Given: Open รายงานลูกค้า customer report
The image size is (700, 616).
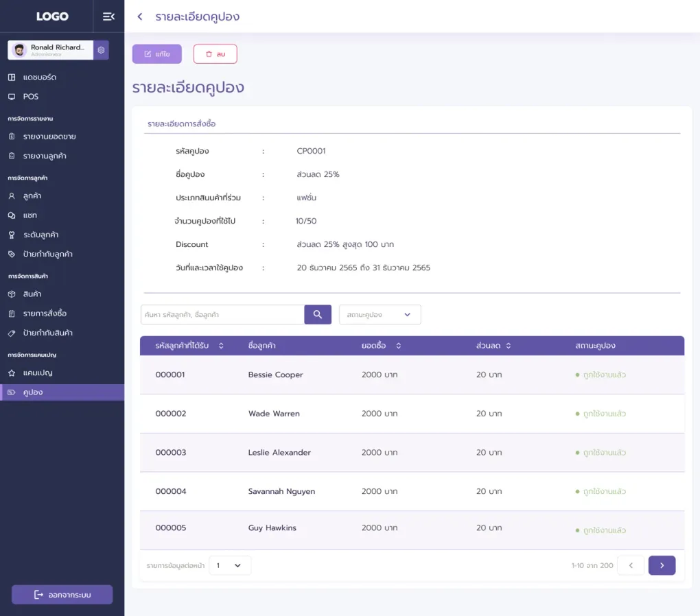Looking at the screenshot, I should [62, 156].
